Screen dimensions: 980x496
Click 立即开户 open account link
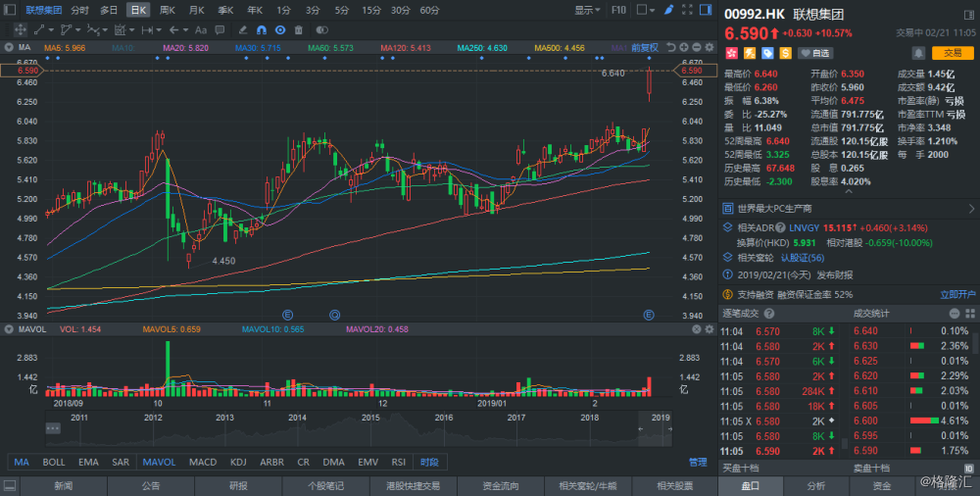click(957, 294)
